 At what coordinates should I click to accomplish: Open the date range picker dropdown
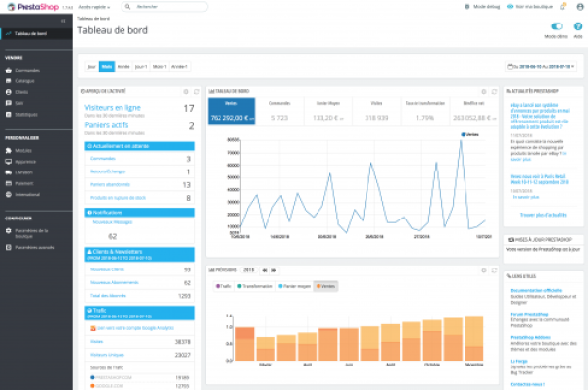pos(541,67)
